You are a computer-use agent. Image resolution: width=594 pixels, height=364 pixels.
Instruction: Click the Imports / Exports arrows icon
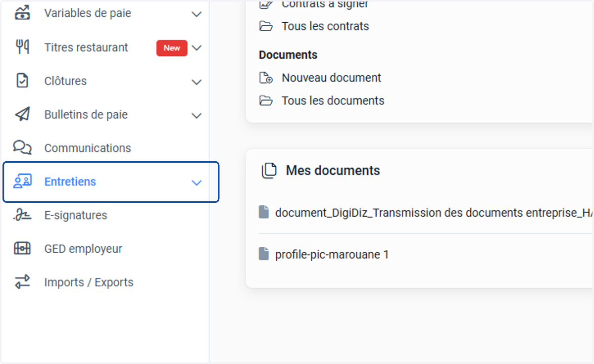click(22, 282)
